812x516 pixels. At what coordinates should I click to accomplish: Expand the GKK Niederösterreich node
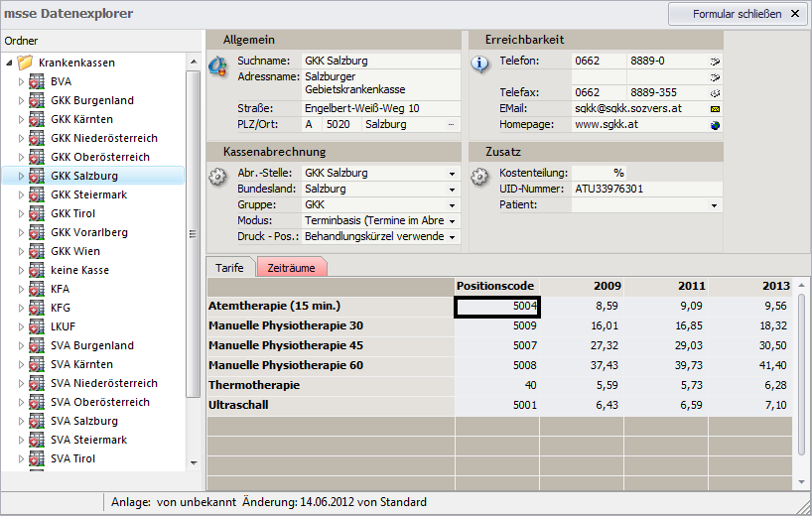(x=21, y=138)
